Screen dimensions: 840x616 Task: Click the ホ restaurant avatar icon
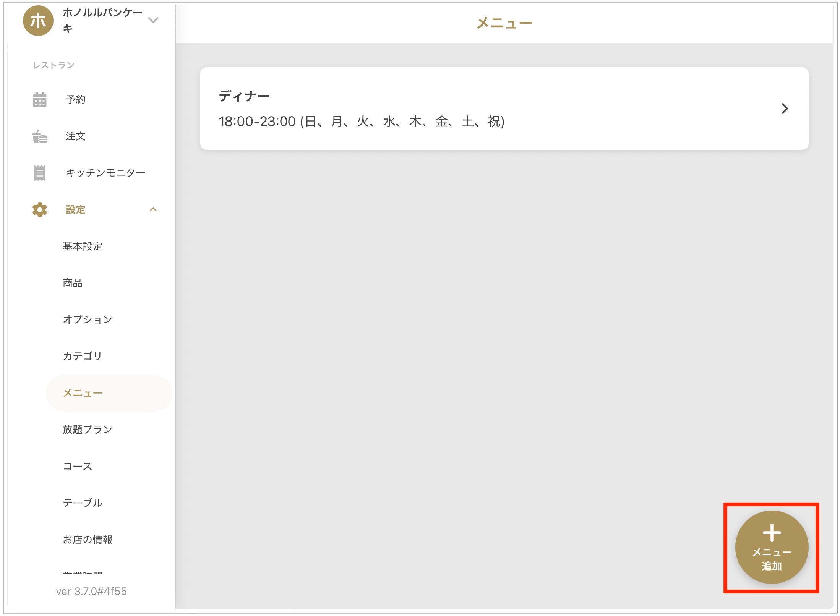pos(38,21)
